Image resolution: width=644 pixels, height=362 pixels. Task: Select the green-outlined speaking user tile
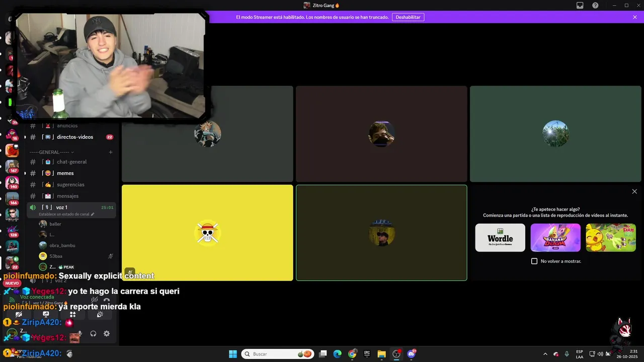tap(381, 233)
